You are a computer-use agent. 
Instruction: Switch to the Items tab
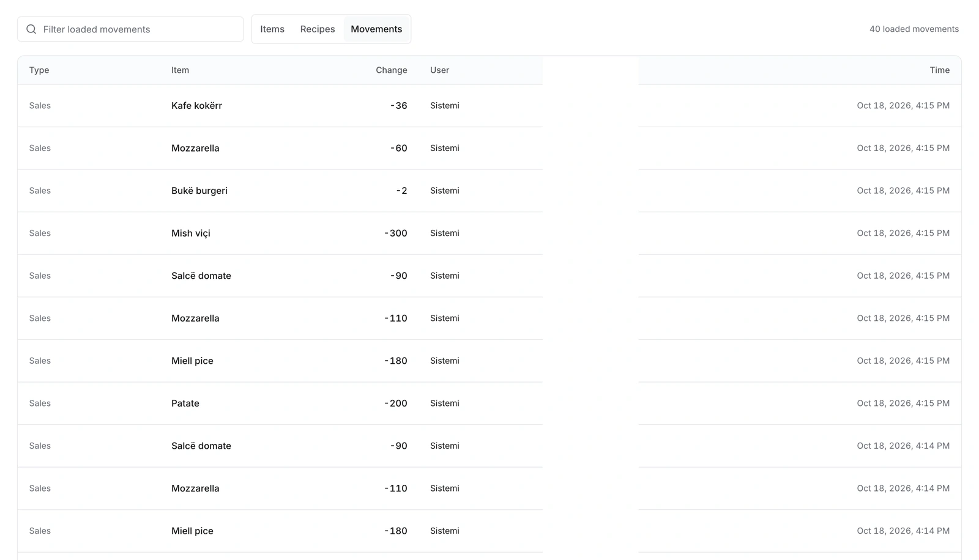[x=272, y=29]
